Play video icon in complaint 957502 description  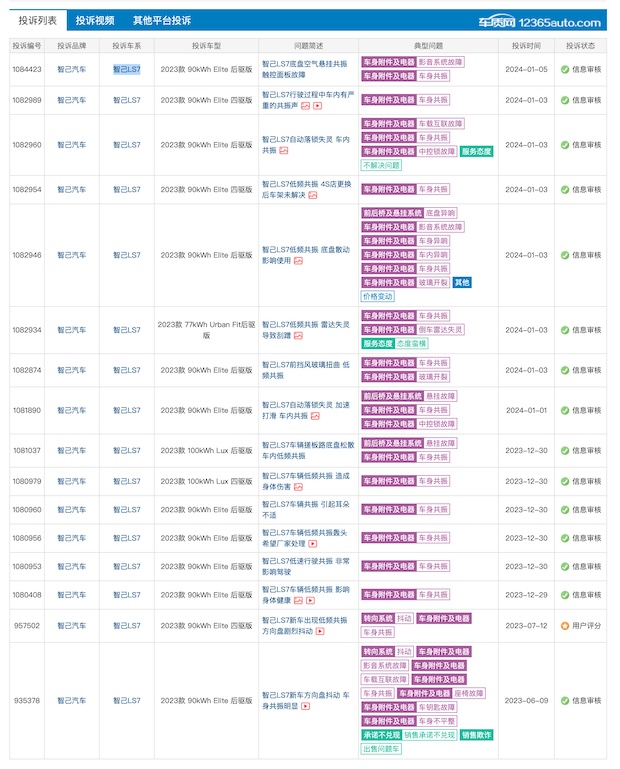320,632
